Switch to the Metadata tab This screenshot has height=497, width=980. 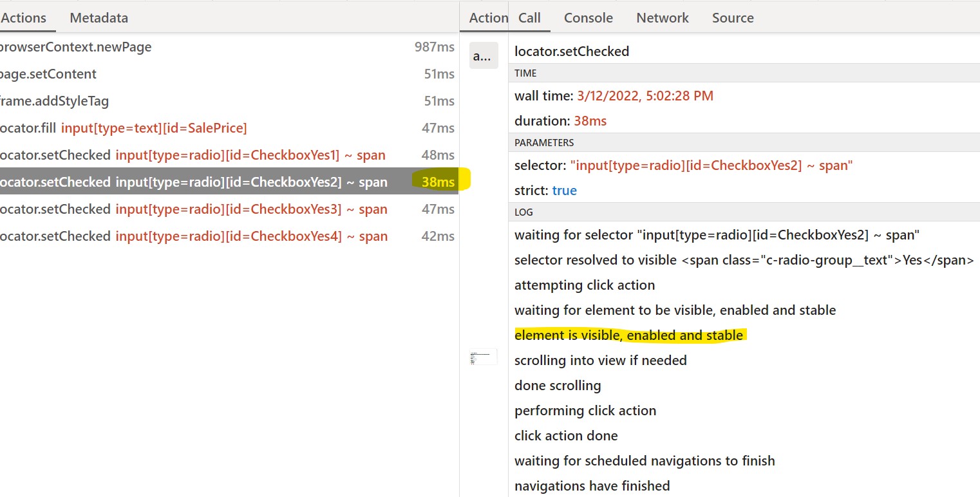click(x=98, y=17)
